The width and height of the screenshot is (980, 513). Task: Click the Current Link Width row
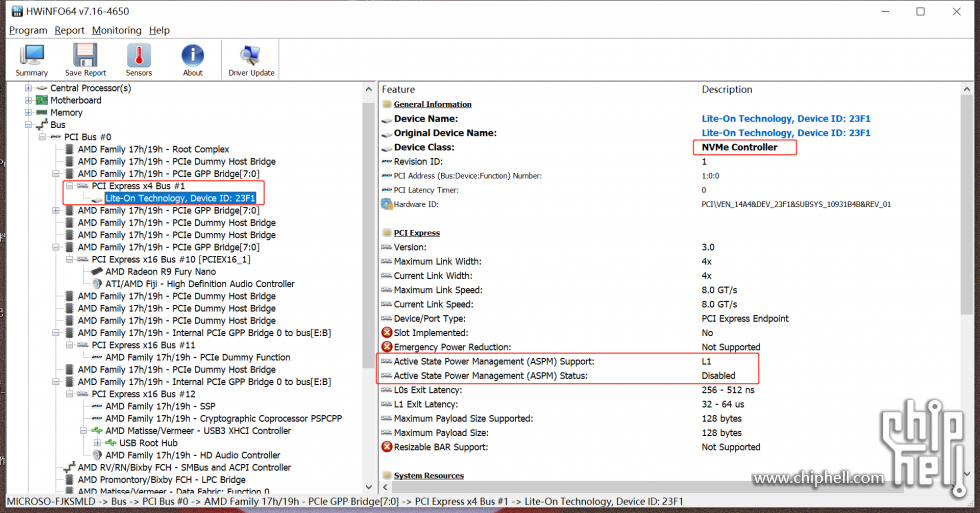click(x=669, y=276)
